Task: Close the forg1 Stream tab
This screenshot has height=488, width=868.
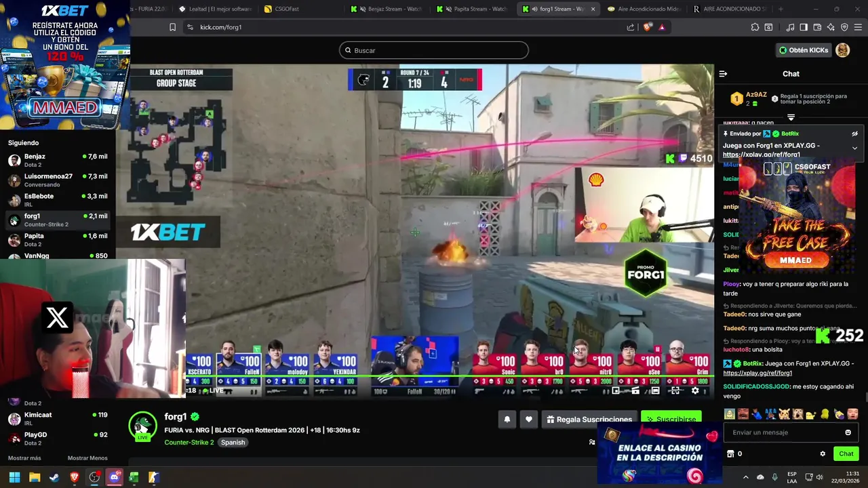Action: pos(593,9)
